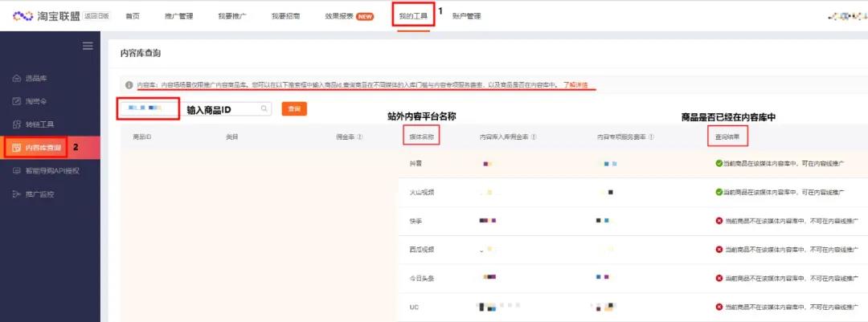This screenshot has width=868, height=322.
Task: Click the UC row query result text
Action: tap(791, 307)
